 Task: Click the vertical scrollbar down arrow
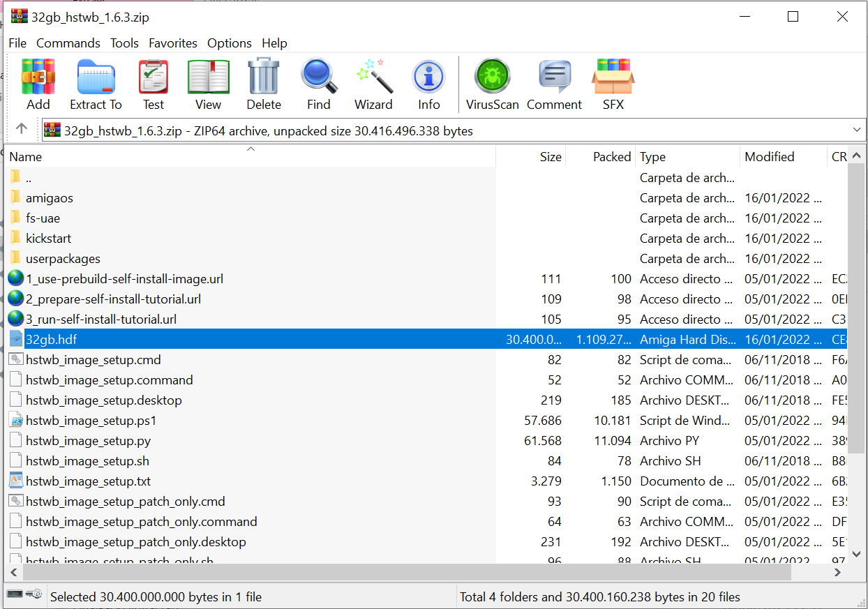pos(857,555)
